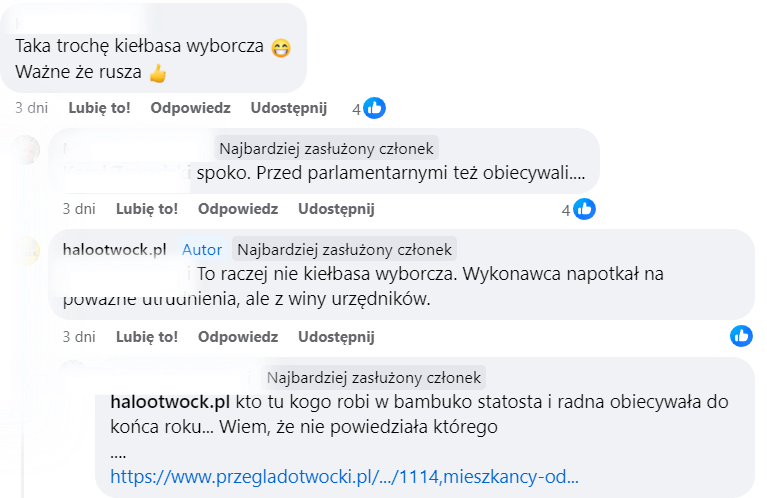767x498 pixels.
Task: Like the 'kiełbasa wyborcza' top comment
Action: 99,108
